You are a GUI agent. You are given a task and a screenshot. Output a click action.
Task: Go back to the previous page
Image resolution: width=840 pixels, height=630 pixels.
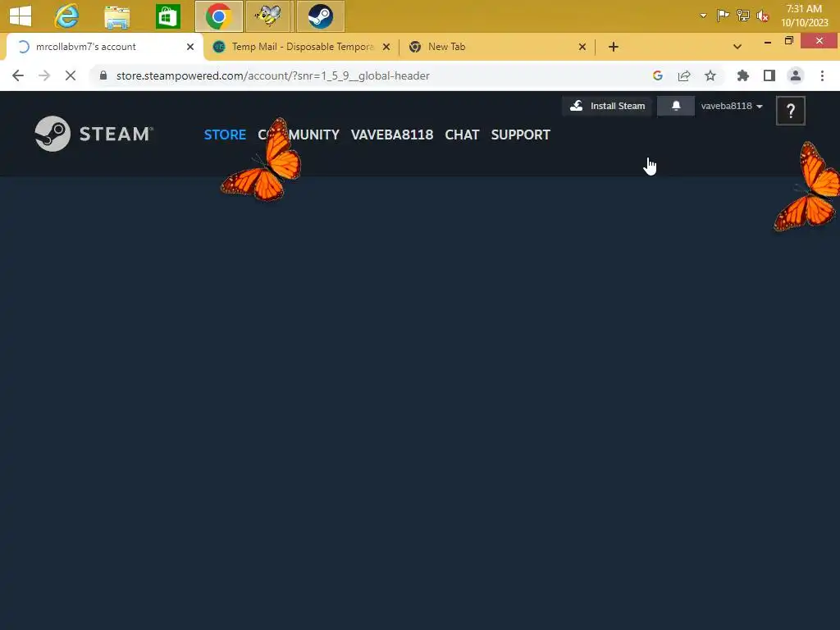coord(18,75)
